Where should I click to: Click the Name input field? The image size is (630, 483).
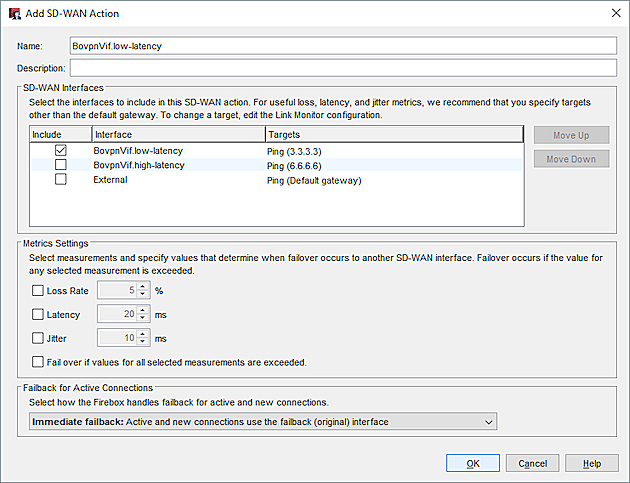(343, 46)
